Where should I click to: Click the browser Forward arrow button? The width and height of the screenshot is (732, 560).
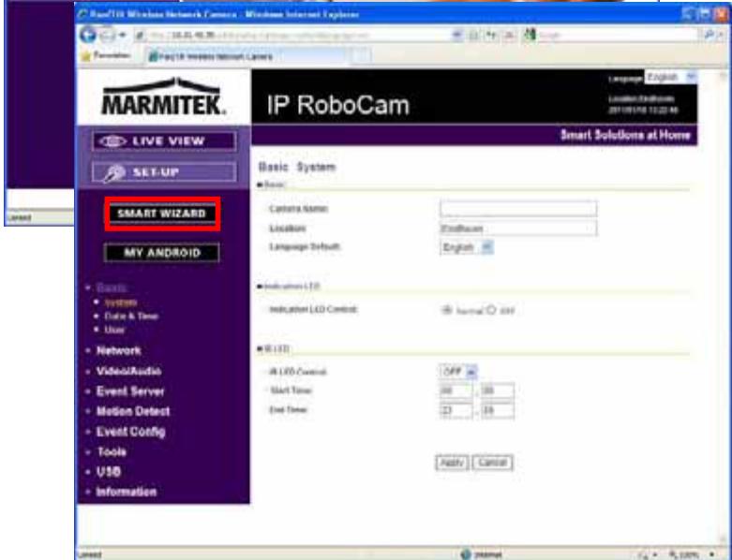(107, 35)
